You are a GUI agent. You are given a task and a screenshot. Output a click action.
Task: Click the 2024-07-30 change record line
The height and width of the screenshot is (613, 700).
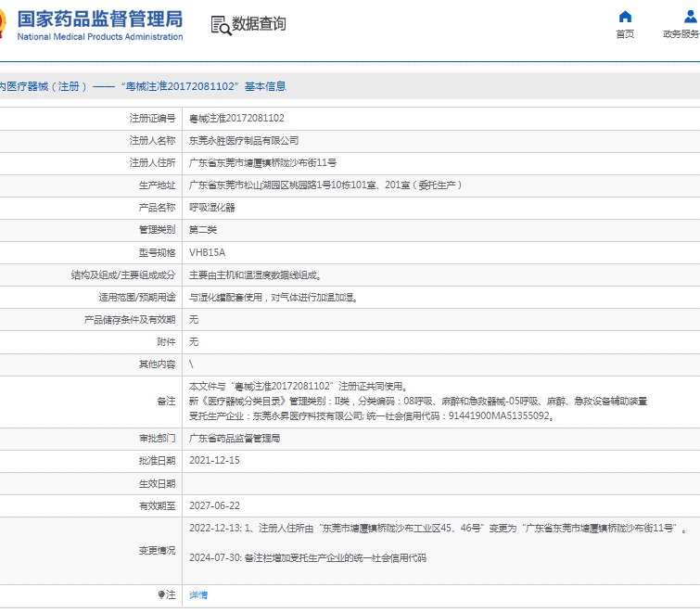[308, 557]
